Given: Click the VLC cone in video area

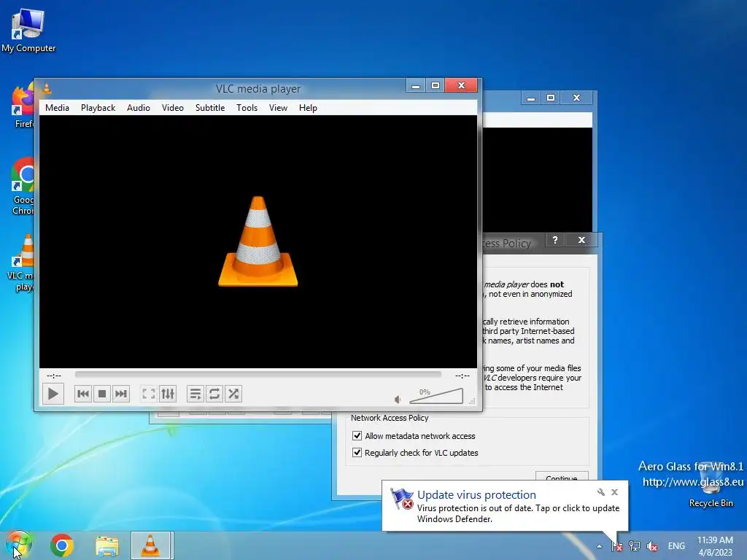Looking at the screenshot, I should (258, 241).
